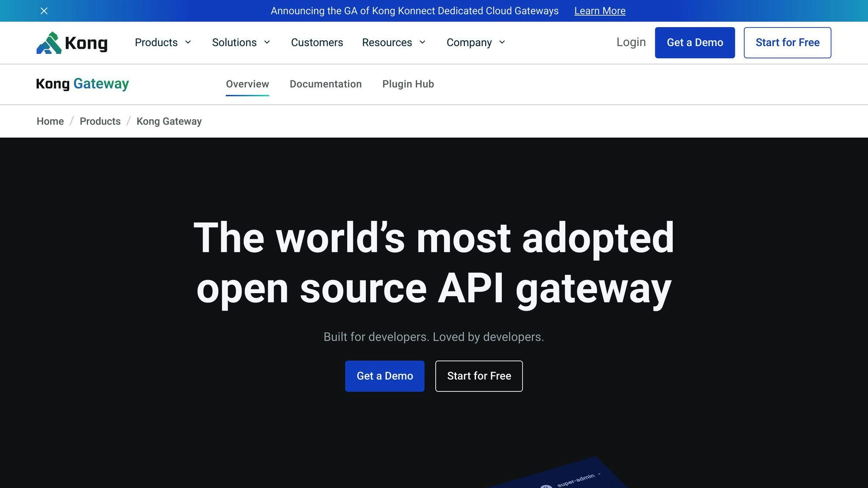Click Get a Demo in the header
This screenshot has height=488, width=868.
695,43
